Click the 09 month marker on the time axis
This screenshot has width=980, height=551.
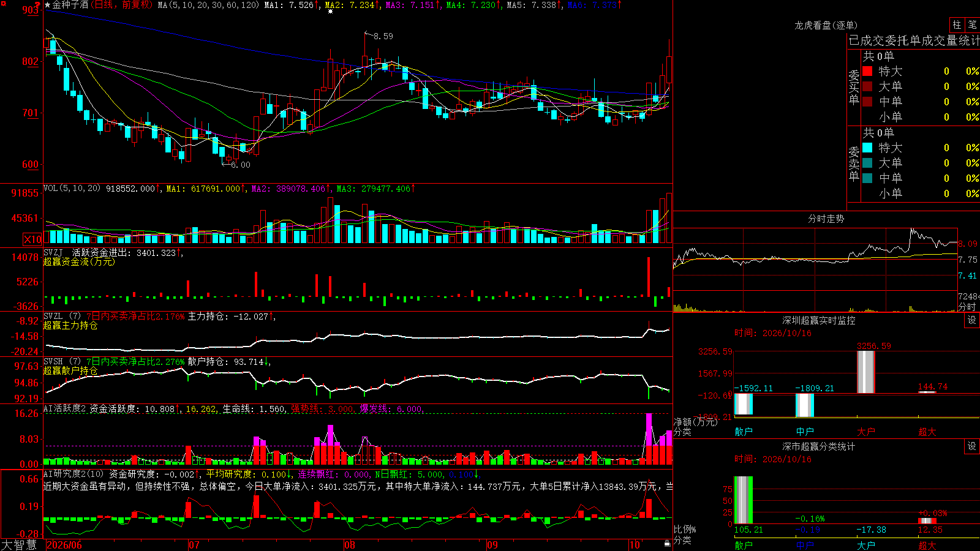(492, 545)
